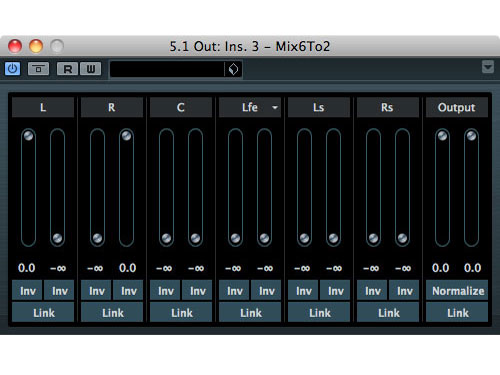Toggle second Inv button under Rs
The image size is (500, 375).
pyautogui.click(x=404, y=291)
